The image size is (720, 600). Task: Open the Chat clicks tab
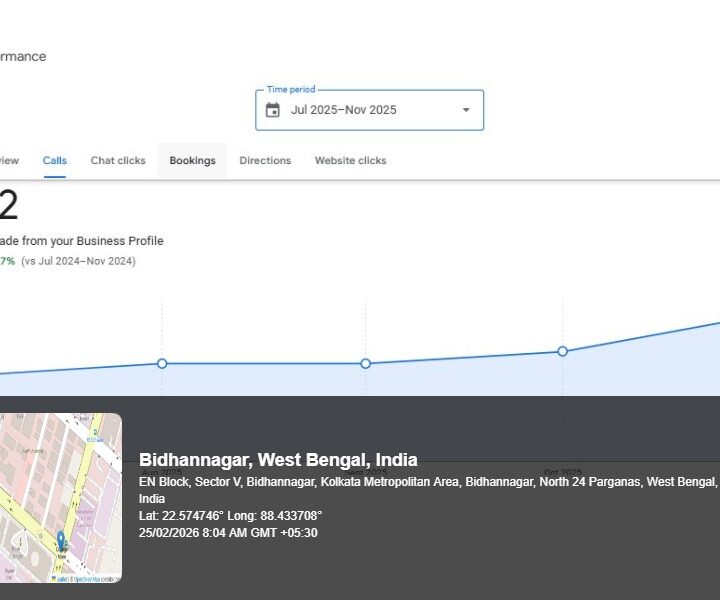pyautogui.click(x=118, y=160)
